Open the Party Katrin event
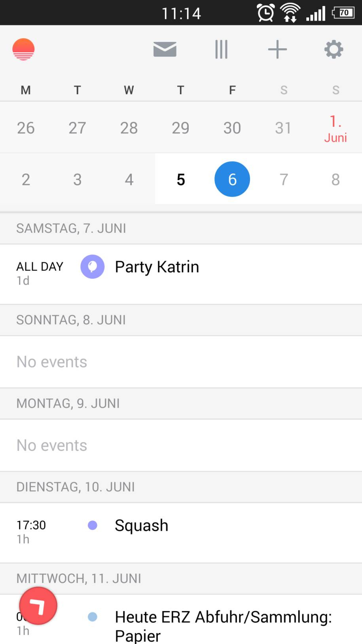 point(181,274)
